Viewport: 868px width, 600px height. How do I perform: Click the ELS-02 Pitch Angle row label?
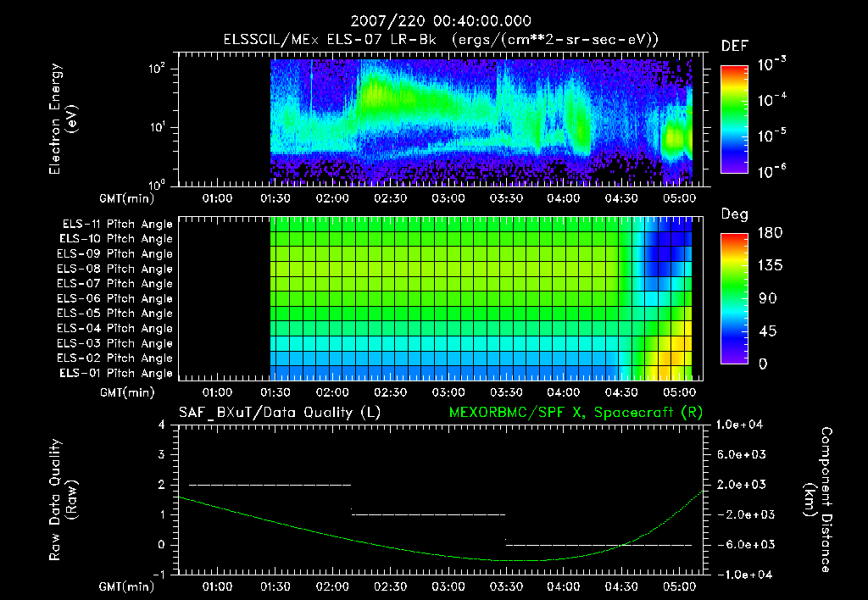(114, 358)
